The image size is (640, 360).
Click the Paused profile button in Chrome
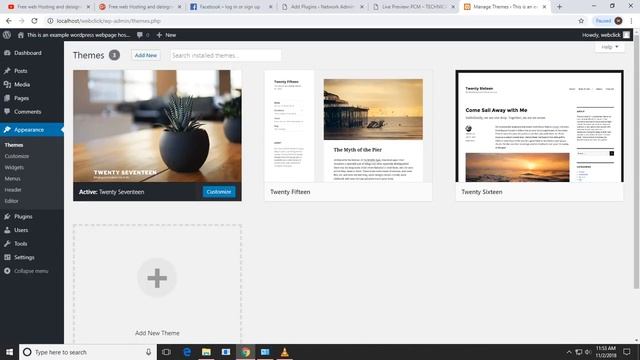609,21
